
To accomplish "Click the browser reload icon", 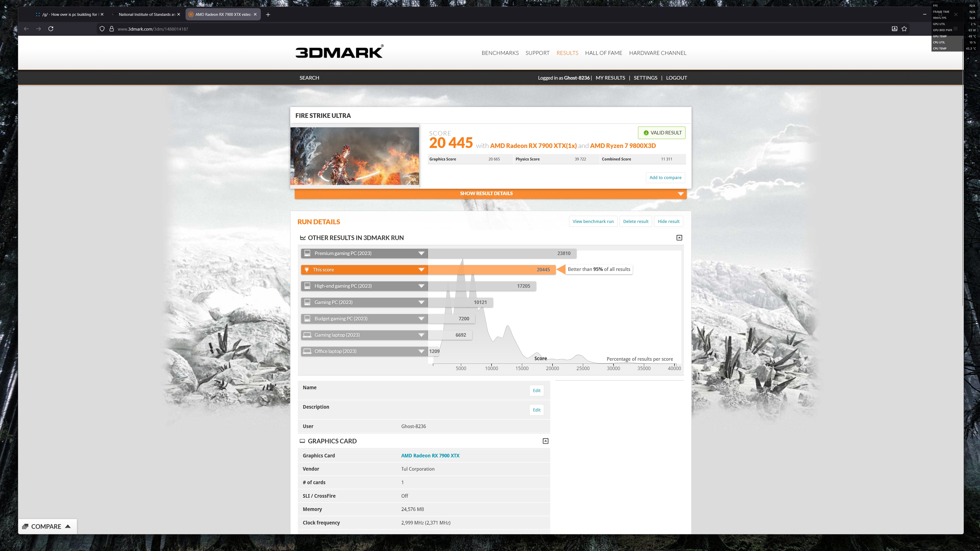I will pyautogui.click(x=51, y=29).
